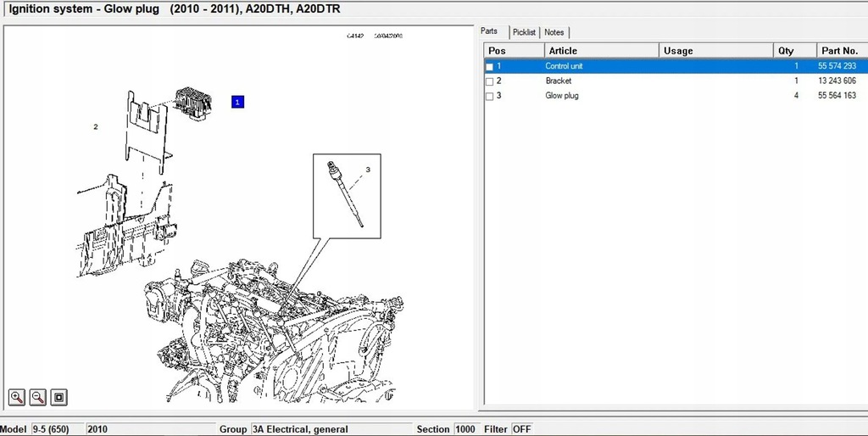The image size is (868, 436).
Task: Click the Group field 3A Electrical, general
Action: tap(331, 429)
